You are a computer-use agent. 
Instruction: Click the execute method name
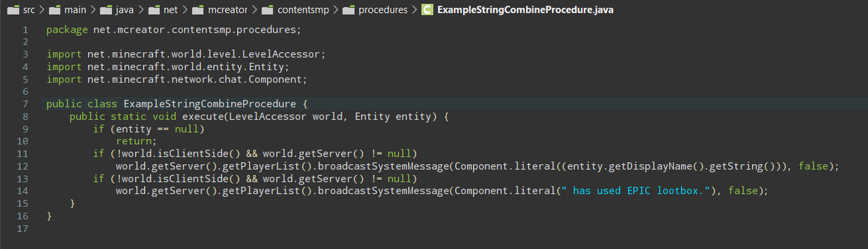click(x=203, y=117)
